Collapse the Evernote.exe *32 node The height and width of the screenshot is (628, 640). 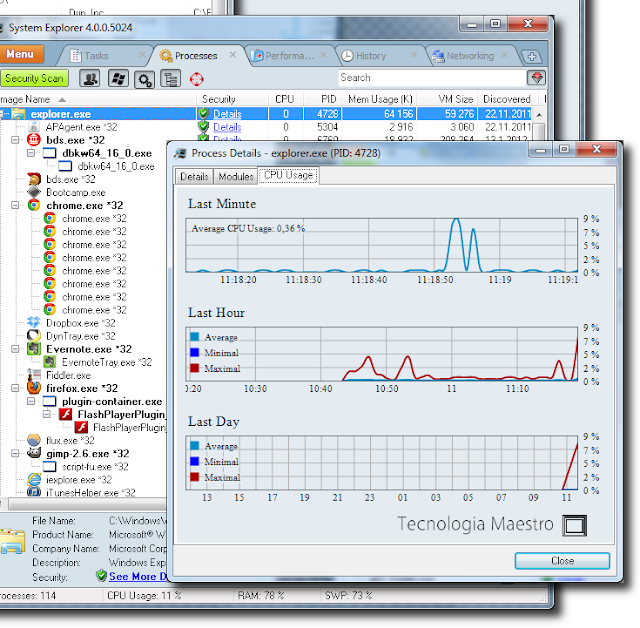pyautogui.click(x=15, y=349)
